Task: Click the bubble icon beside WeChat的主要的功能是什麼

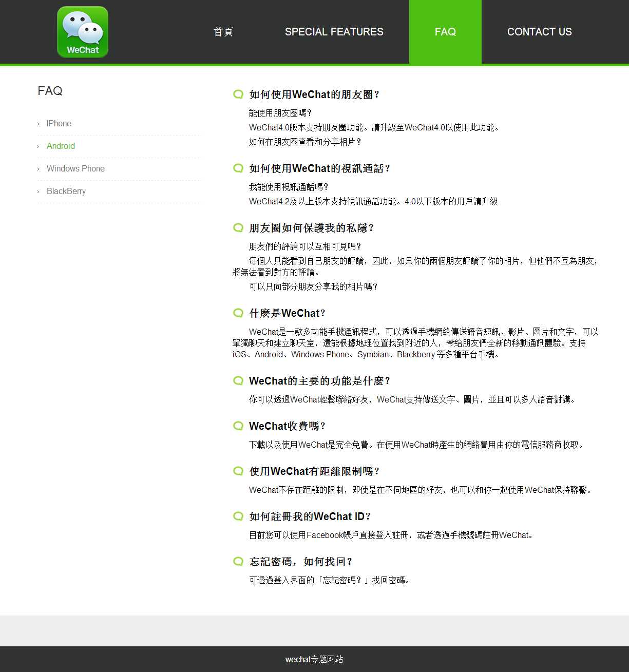Action: 238,380
